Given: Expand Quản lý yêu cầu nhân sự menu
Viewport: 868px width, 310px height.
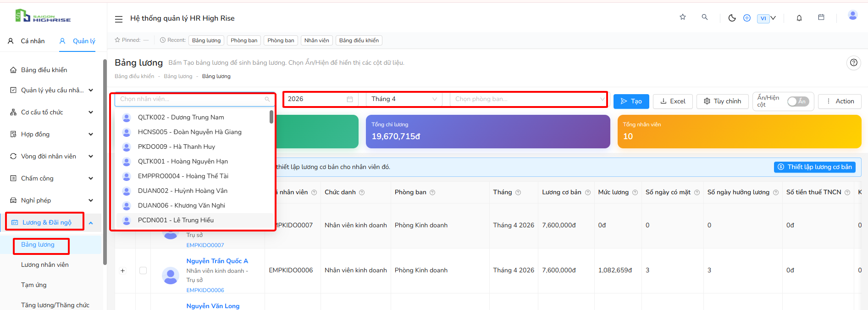Looking at the screenshot, I should [x=52, y=90].
